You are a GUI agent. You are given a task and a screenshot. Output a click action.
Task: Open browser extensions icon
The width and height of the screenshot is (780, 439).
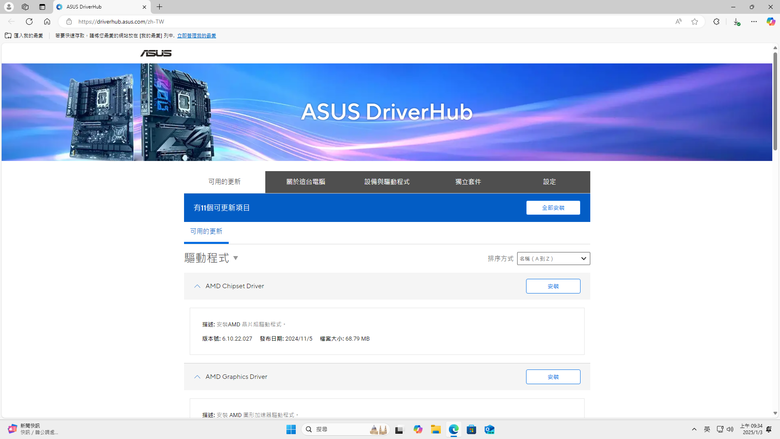[716, 21]
